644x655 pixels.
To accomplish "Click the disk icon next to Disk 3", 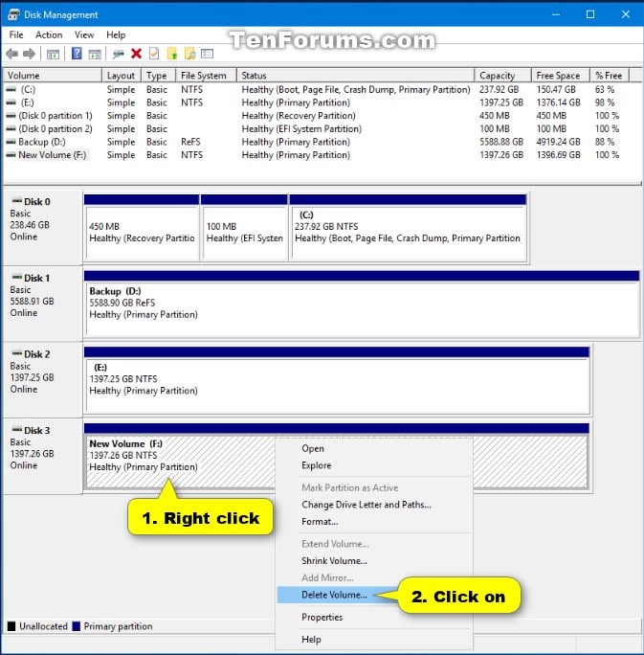I will click(x=16, y=430).
